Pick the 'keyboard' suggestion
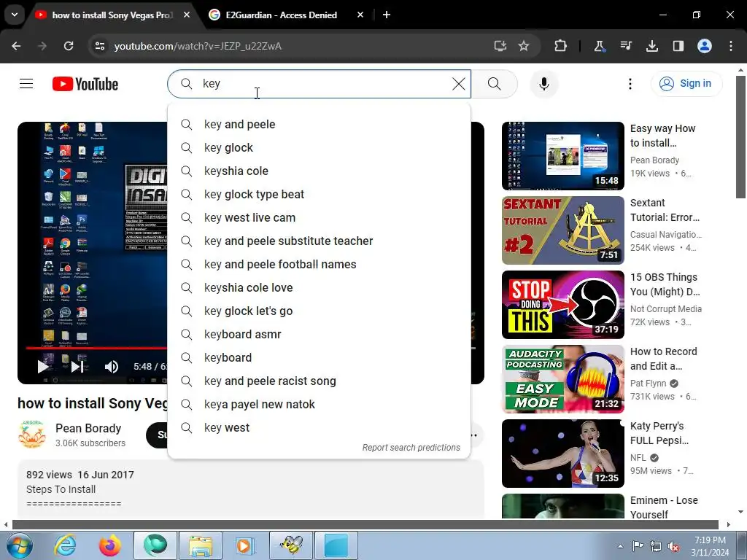 (x=320, y=357)
